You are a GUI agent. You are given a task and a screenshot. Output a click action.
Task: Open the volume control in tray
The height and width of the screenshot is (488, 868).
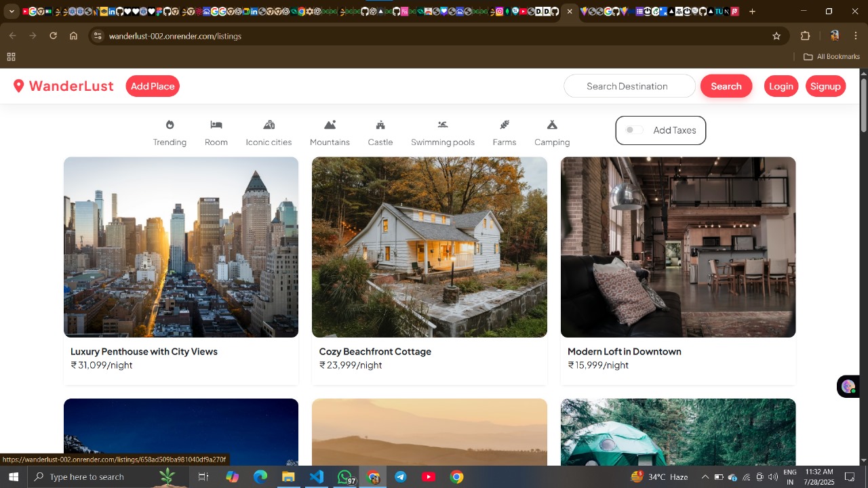[x=773, y=477]
